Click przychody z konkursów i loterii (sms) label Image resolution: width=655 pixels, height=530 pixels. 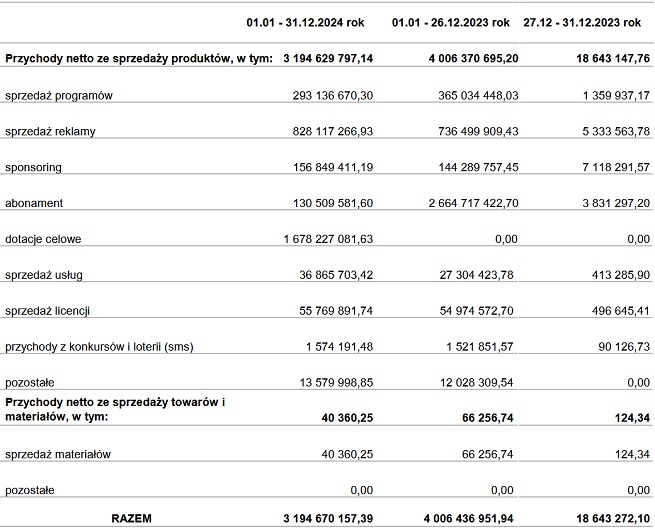coord(99,347)
